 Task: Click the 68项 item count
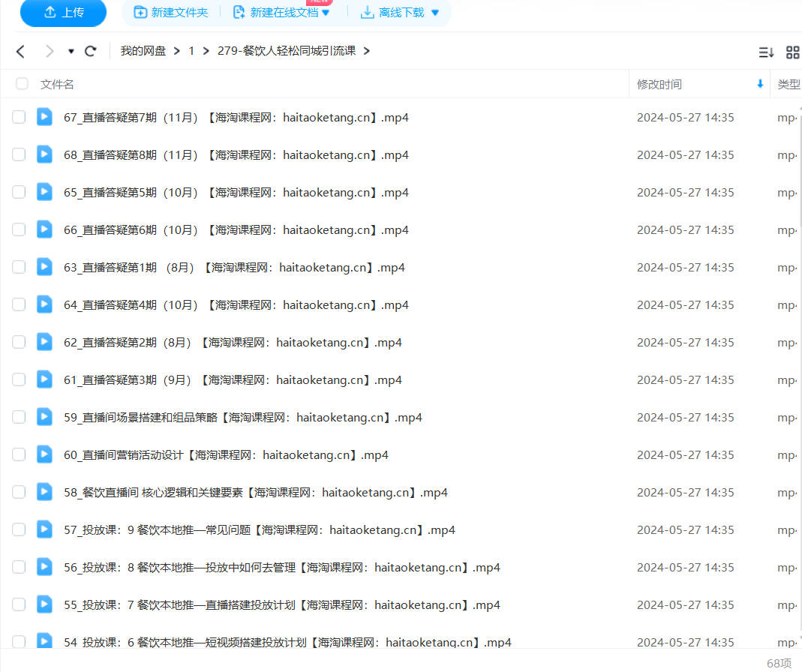[779, 663]
